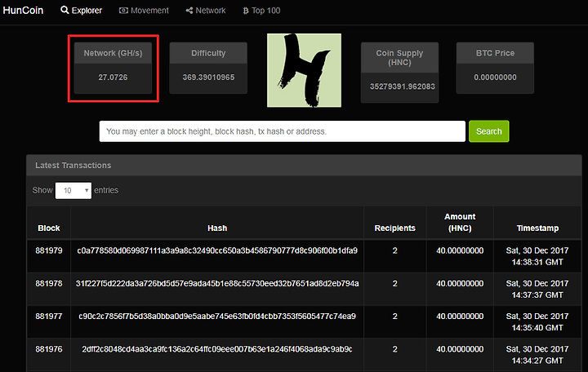Screen dimensions: 588x372
Task: Click timestamp 14:38:31 GMT
Action: pos(537,262)
